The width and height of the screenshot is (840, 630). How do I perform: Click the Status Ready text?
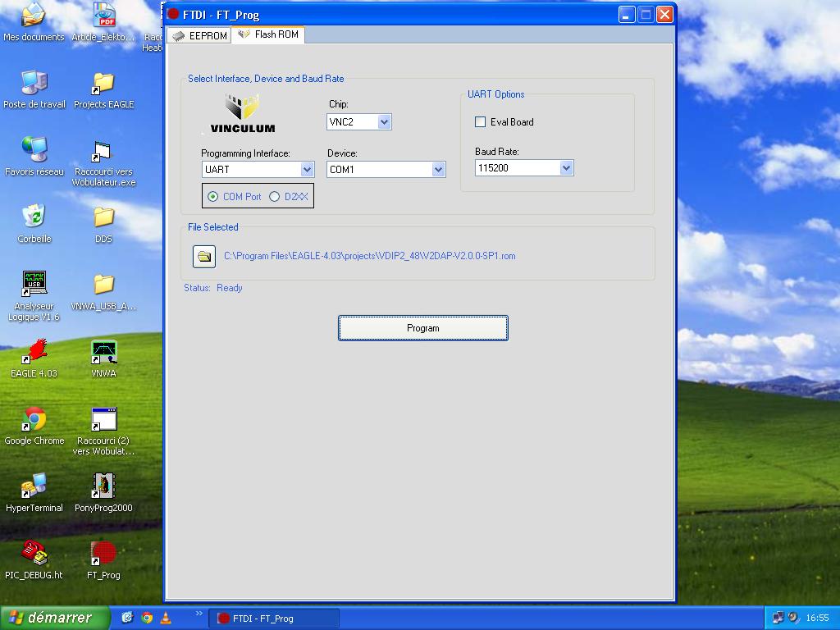pos(213,288)
